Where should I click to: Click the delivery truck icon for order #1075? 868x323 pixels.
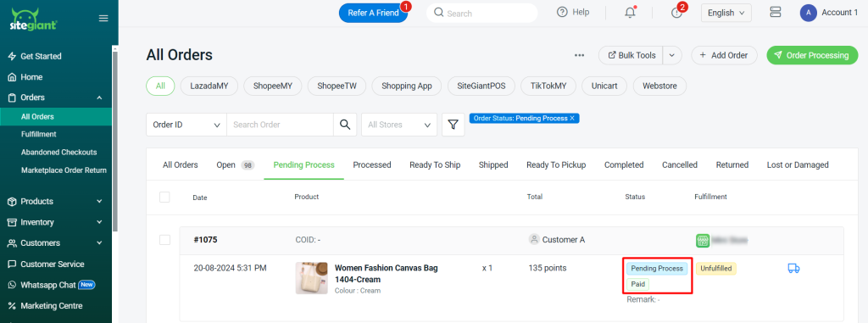[793, 268]
